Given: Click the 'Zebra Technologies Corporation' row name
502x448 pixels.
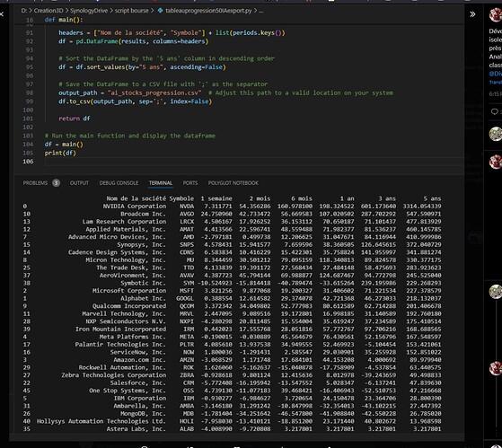Looking at the screenshot, I should (x=114, y=375).
